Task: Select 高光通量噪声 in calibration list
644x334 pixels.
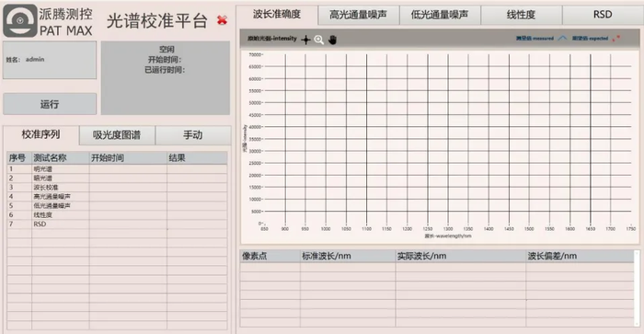Action: pos(117,196)
